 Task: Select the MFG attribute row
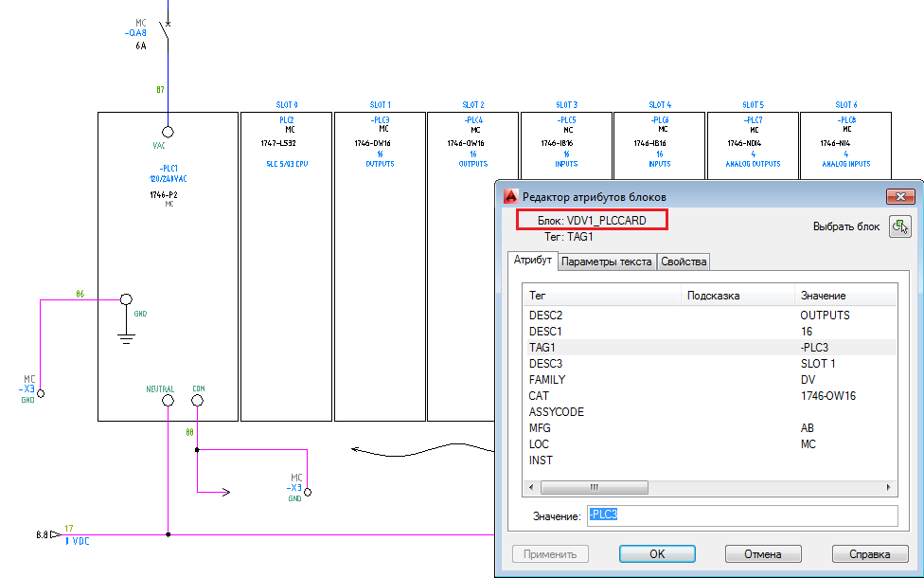[710, 428]
